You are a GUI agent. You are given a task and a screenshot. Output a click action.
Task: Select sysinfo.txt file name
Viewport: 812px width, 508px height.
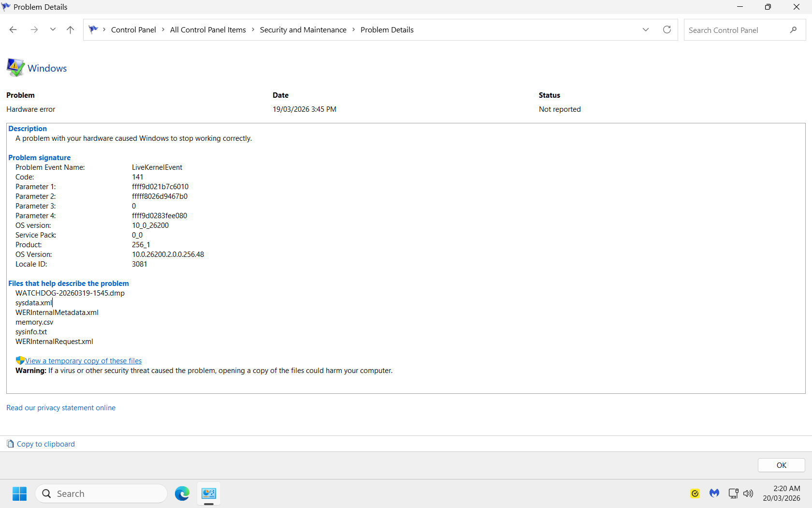click(x=31, y=332)
